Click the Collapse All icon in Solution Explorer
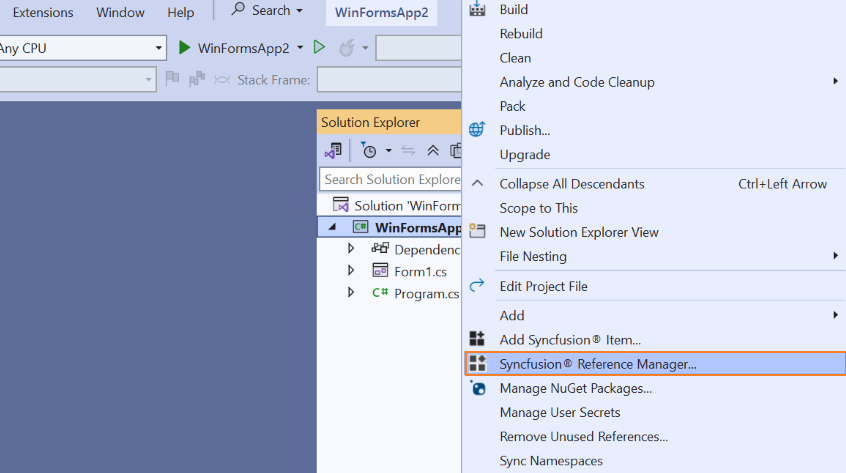The width and height of the screenshot is (846, 473). (x=433, y=150)
